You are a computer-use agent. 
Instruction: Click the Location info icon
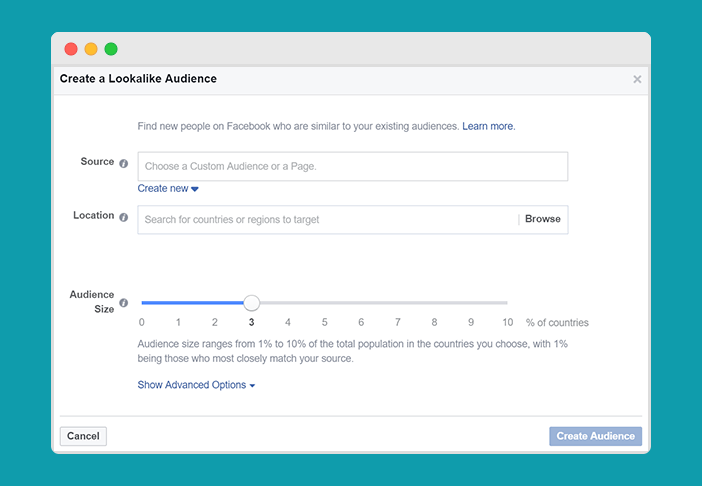[124, 217]
